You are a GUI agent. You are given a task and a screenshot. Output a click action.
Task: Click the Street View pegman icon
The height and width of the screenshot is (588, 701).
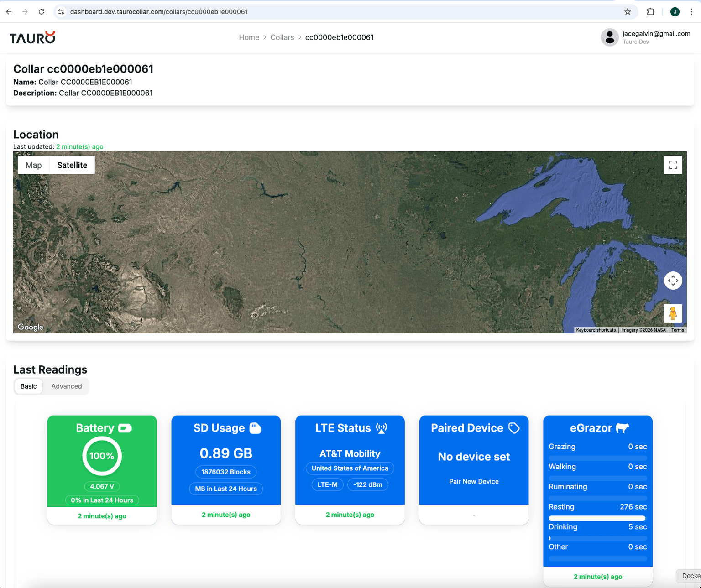coord(673,313)
